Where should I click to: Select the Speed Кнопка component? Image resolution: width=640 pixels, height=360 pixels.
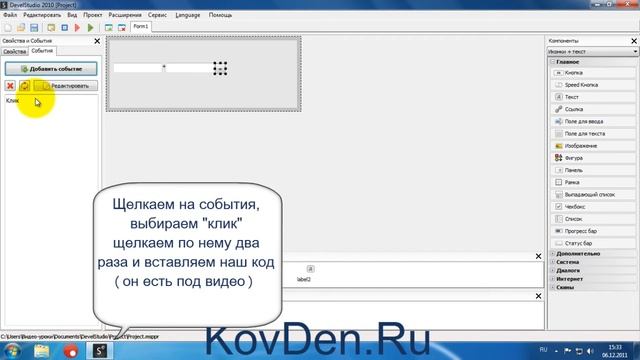pyautogui.click(x=593, y=85)
